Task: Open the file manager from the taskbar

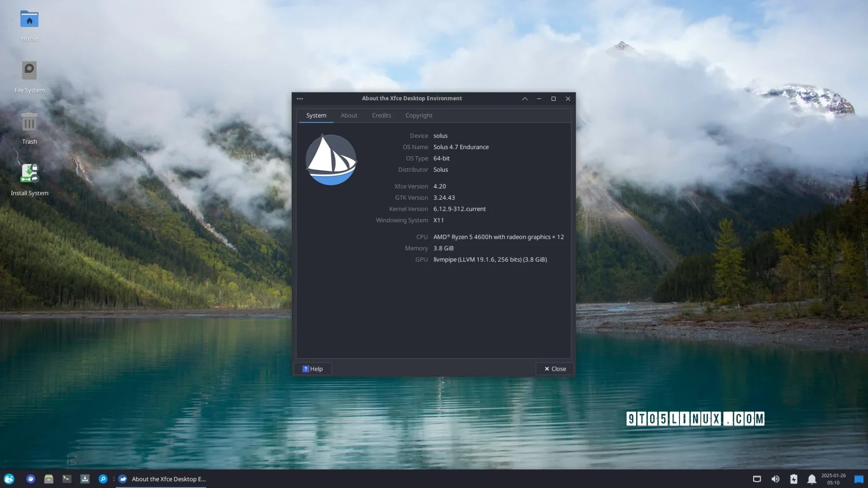Action: 49,479
